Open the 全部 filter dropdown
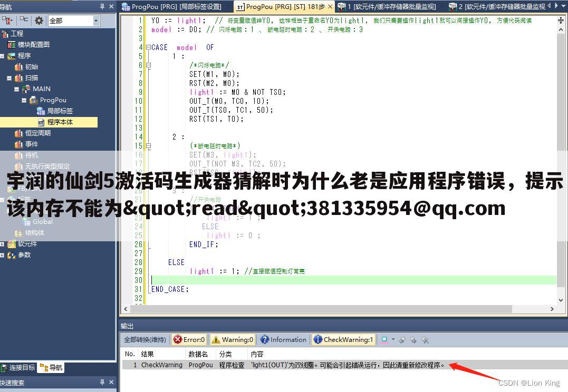Screen dimensions: 568x392 tap(96, 21)
